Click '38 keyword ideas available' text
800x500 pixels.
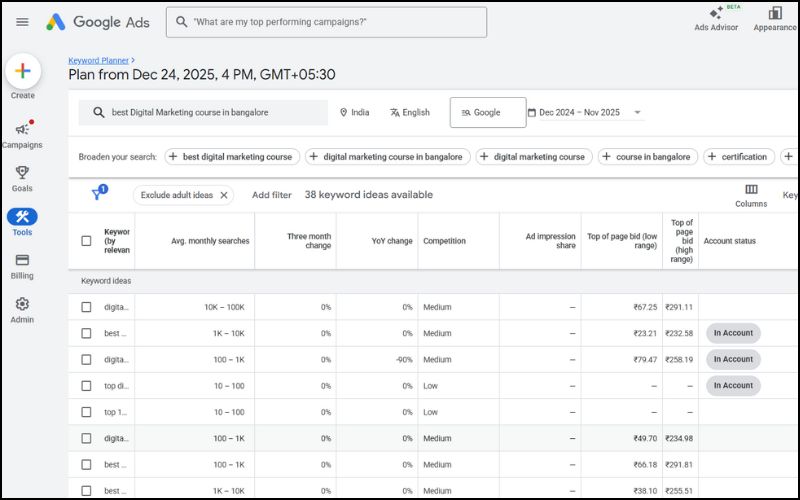[369, 195]
